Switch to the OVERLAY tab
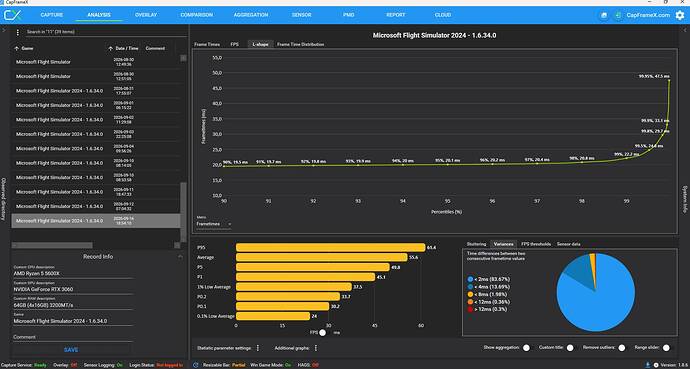This screenshot has height=369, width=690. pos(146,15)
